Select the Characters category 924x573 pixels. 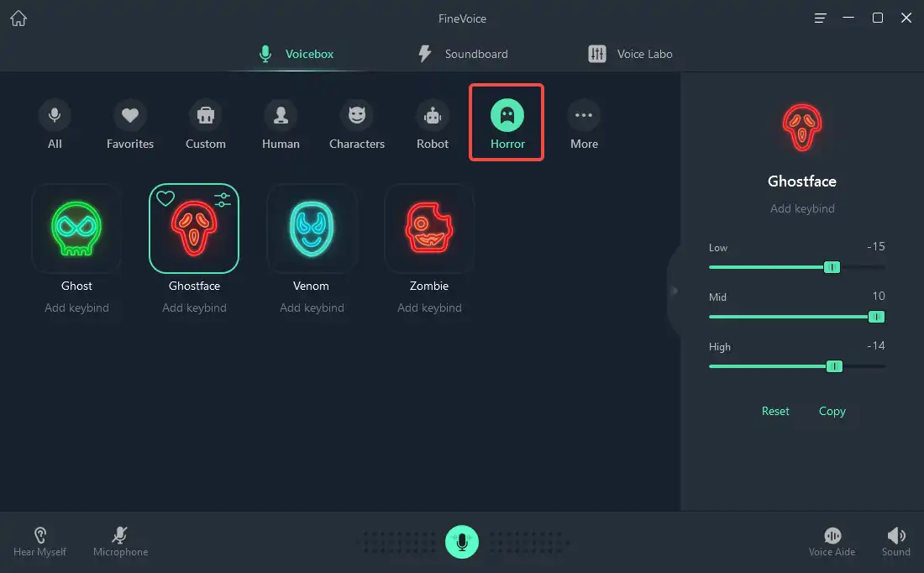point(356,124)
